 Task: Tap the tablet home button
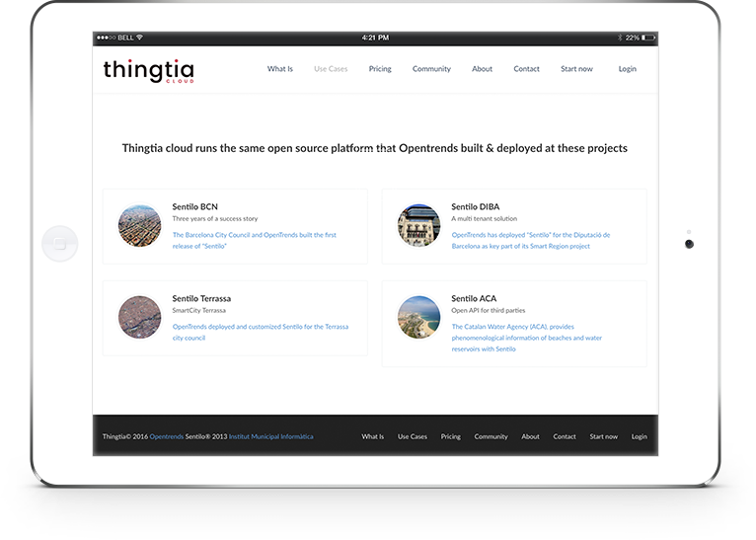point(60,244)
